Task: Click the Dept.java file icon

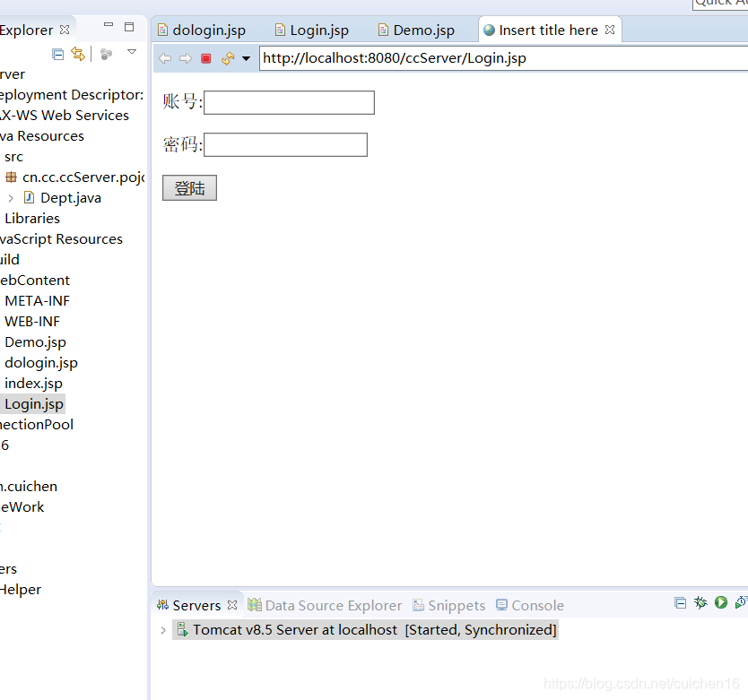Action: coord(29,197)
